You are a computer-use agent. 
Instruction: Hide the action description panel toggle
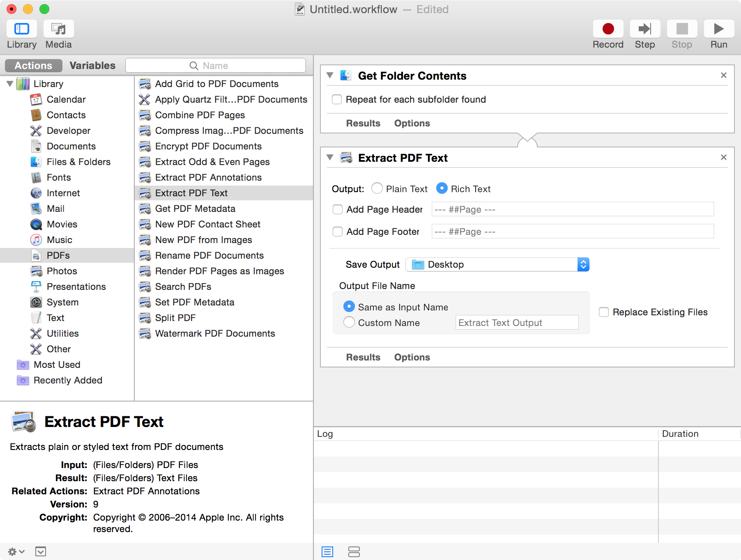pos(41,551)
